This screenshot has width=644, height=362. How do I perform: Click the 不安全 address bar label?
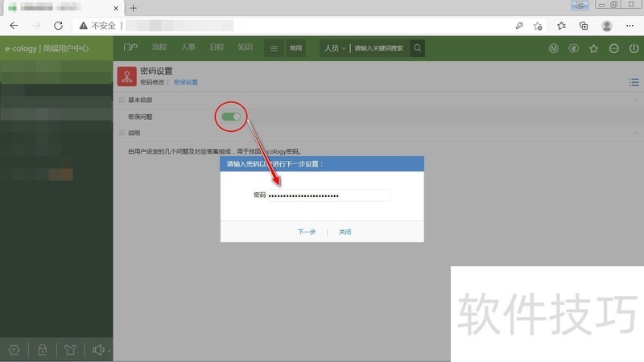104,26
